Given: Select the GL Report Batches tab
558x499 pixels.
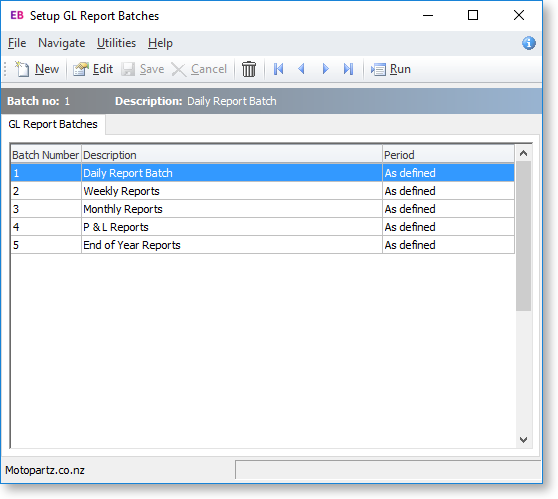Looking at the screenshot, I should pos(53,124).
